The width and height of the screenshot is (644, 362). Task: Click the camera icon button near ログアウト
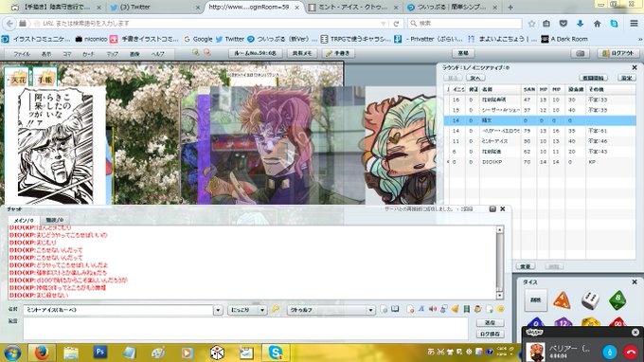[x=580, y=53]
